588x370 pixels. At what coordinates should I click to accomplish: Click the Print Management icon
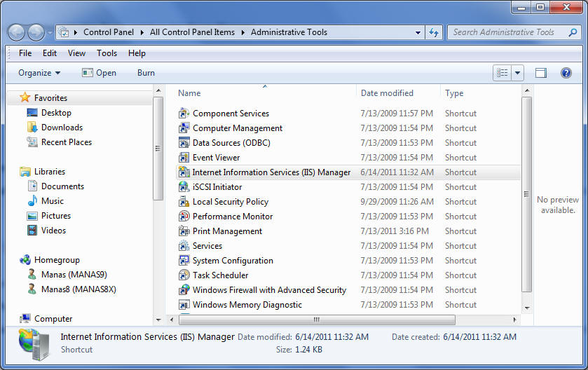point(184,231)
